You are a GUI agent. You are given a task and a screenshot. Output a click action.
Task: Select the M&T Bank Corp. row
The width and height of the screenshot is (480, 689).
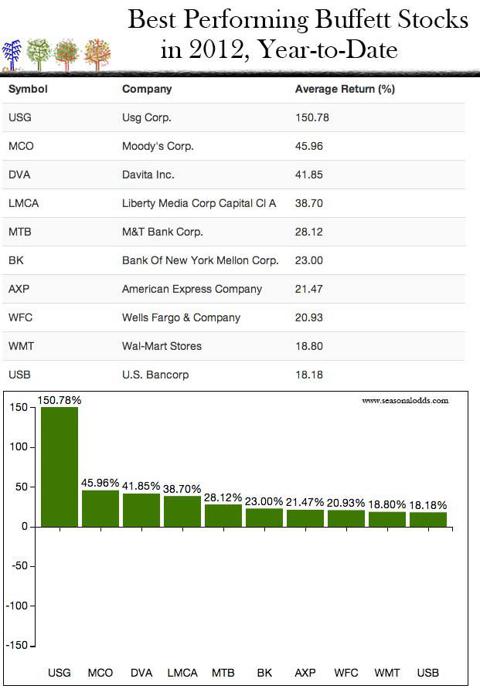[x=233, y=232]
